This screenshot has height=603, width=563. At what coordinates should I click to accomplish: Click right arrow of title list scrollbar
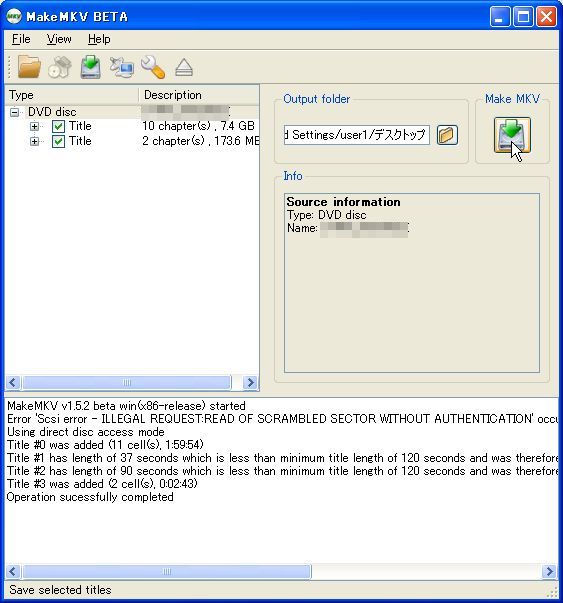(251, 382)
